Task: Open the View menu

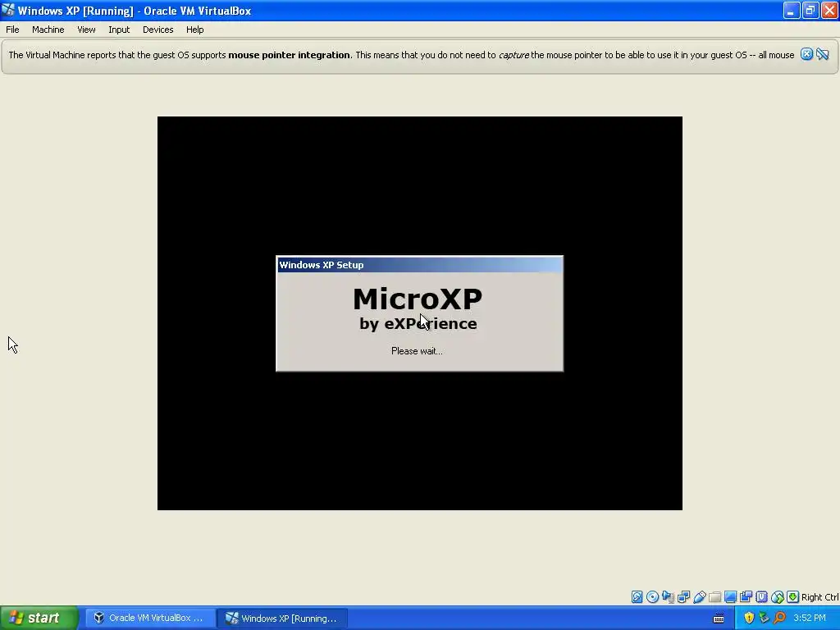Action: (x=85, y=30)
